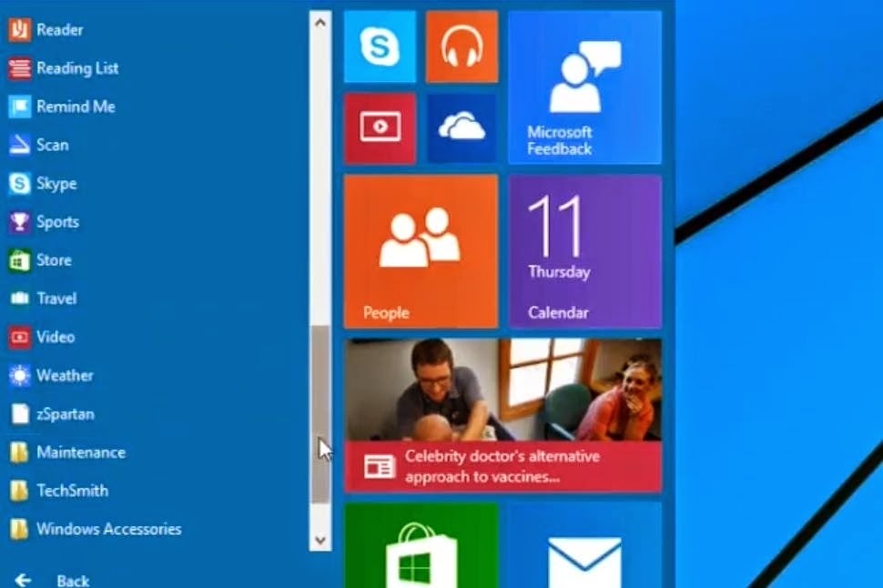Click the scrollbar up arrow
The height and width of the screenshot is (588, 883).
point(320,23)
